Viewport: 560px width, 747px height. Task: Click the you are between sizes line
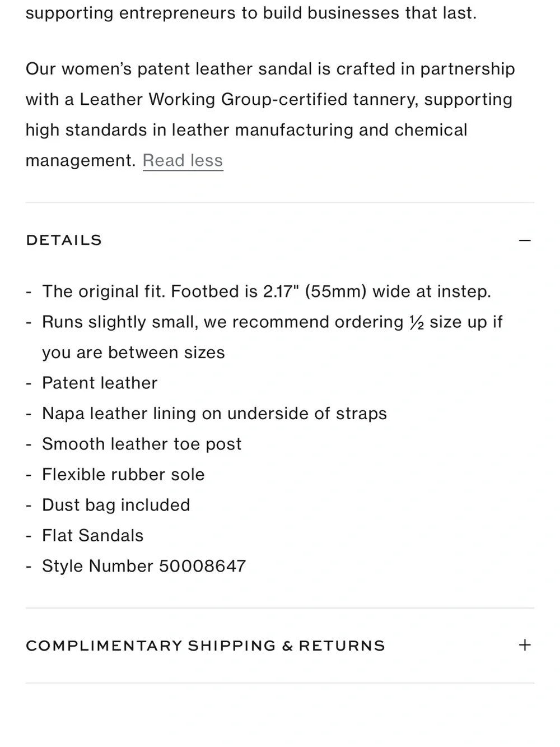pos(133,352)
